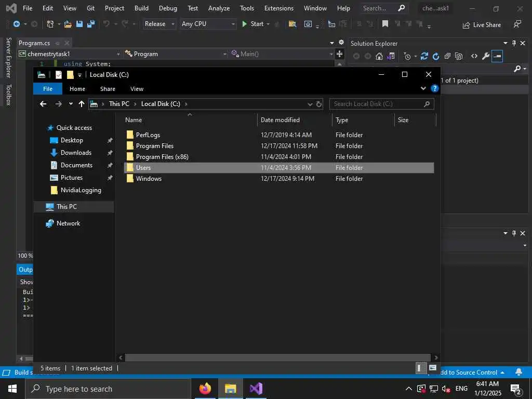Click the split editor icon beside Main()
The height and width of the screenshot is (399, 532).
point(339,54)
